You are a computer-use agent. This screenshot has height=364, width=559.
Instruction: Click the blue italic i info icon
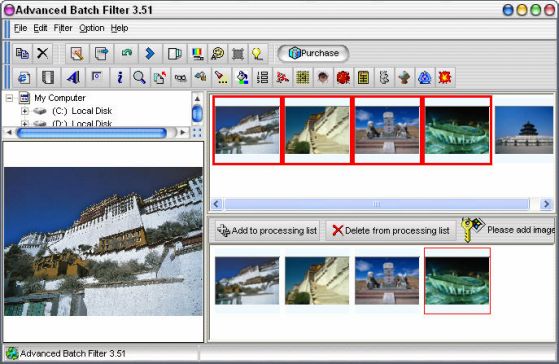(120, 77)
